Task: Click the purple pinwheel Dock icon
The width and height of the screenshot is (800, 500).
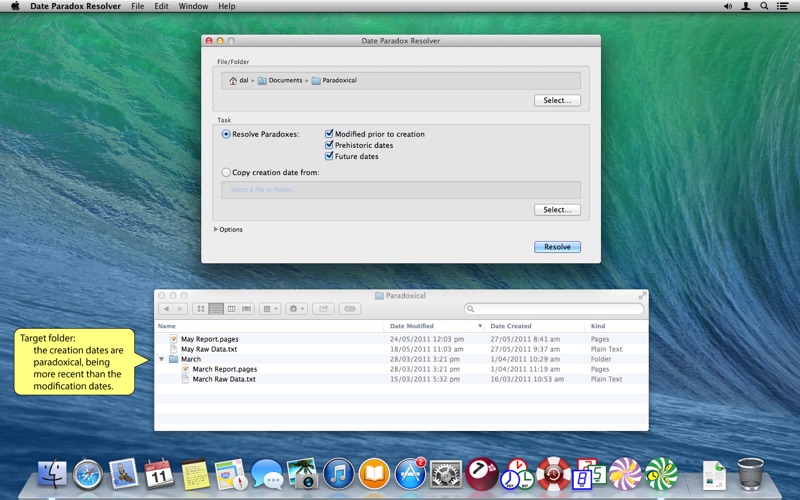Action: coord(625,474)
